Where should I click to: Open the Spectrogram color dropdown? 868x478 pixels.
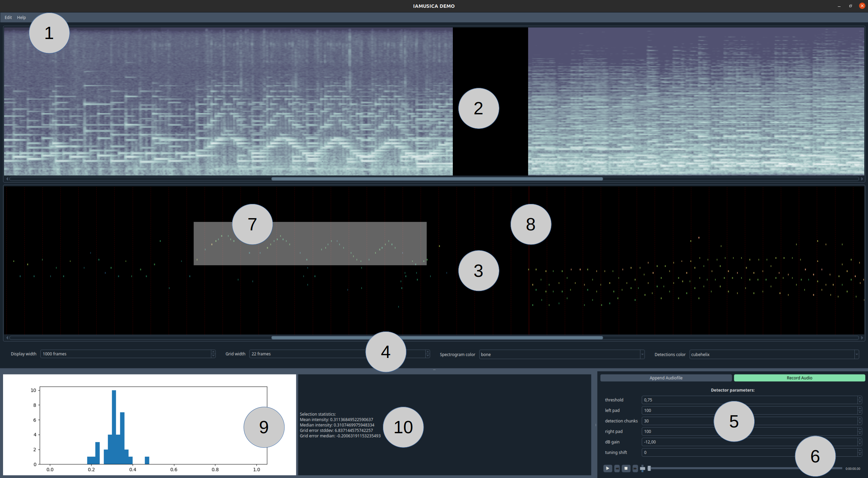point(642,355)
